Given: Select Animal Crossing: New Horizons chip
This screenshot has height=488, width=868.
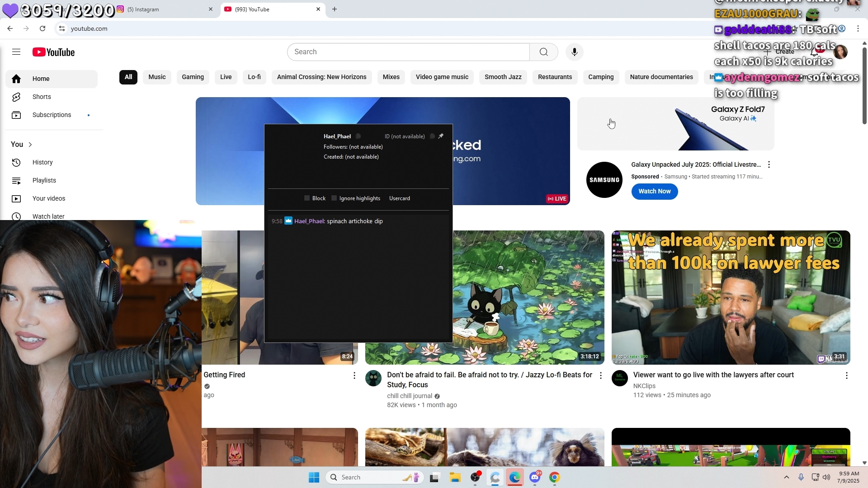Looking at the screenshot, I should click(x=321, y=77).
